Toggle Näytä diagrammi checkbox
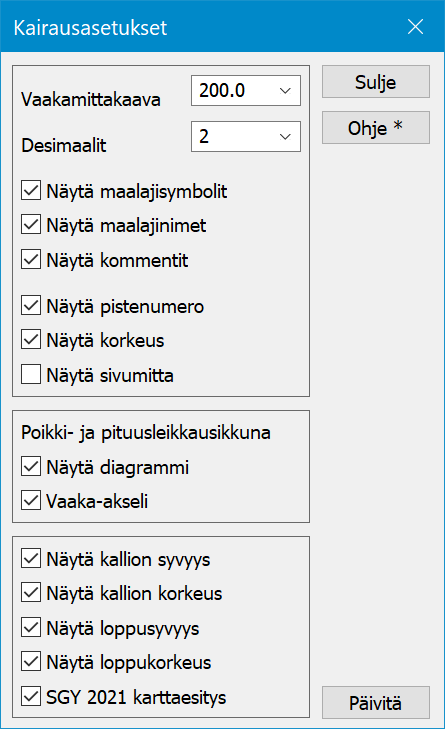The image size is (445, 729). pyautogui.click(x=31, y=467)
